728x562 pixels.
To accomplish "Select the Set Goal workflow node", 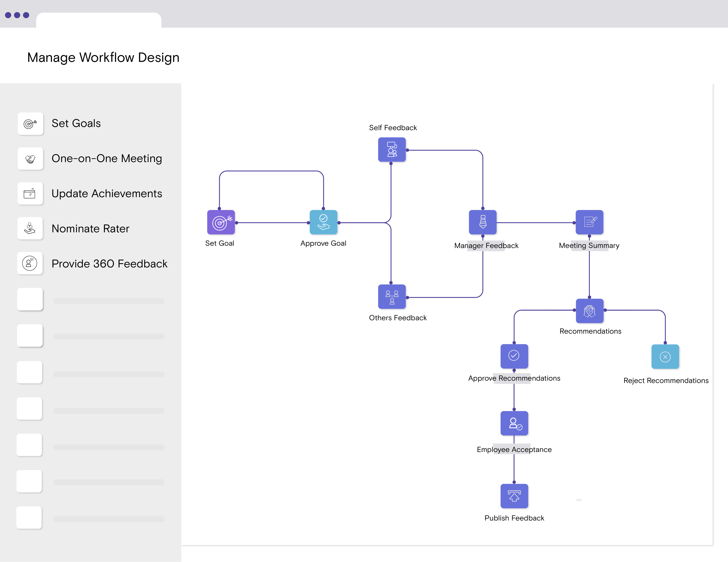I will (x=221, y=222).
